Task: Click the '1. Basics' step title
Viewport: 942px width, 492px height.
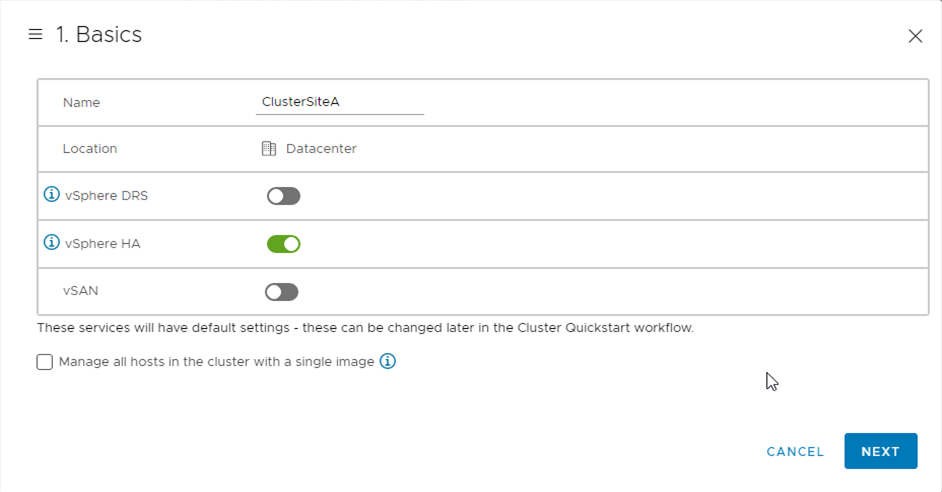Action: coord(99,35)
